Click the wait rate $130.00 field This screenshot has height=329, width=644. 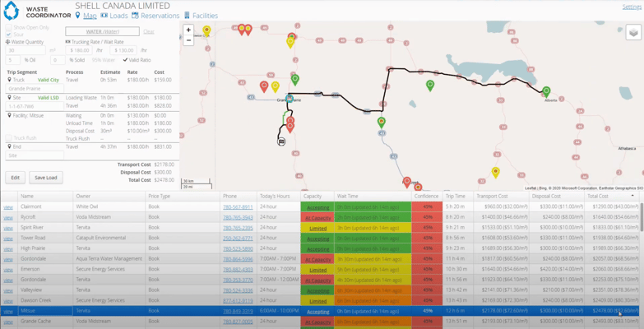[123, 50]
